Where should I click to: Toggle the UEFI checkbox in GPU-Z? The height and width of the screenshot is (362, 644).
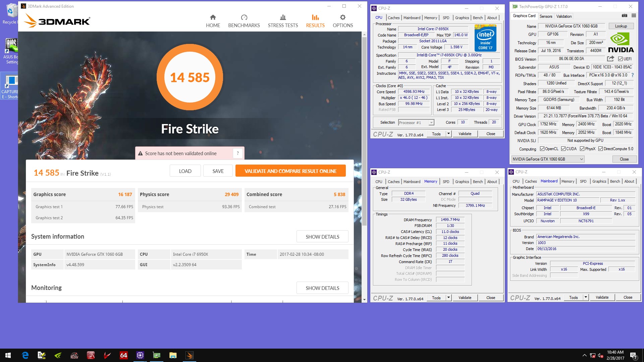coord(620,59)
